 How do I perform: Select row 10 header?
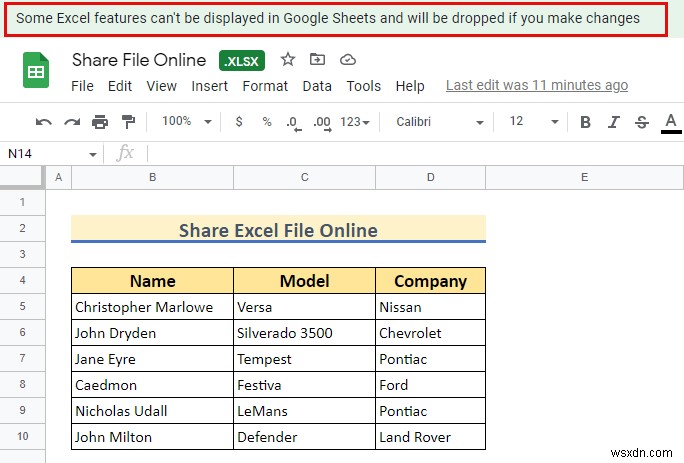tap(22, 436)
